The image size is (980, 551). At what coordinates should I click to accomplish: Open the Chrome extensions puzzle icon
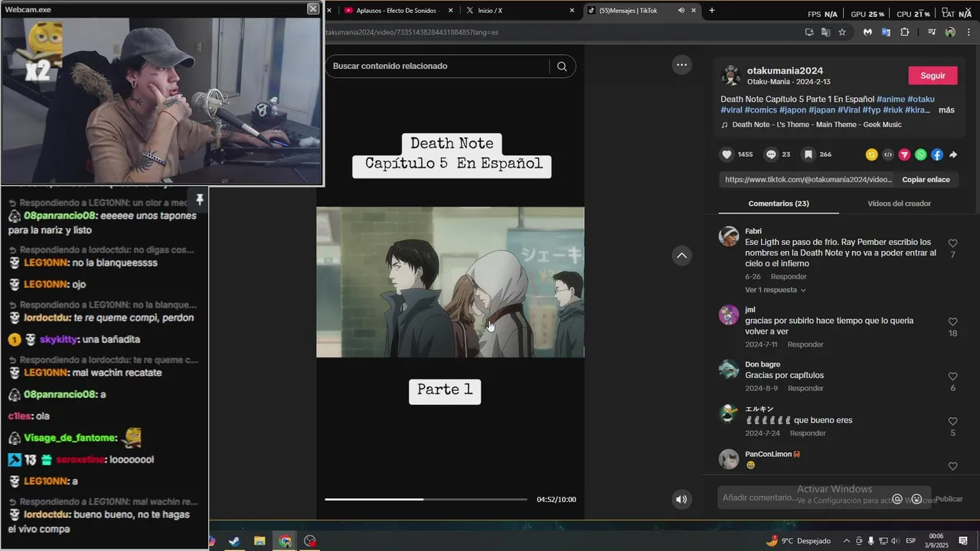coord(904,32)
